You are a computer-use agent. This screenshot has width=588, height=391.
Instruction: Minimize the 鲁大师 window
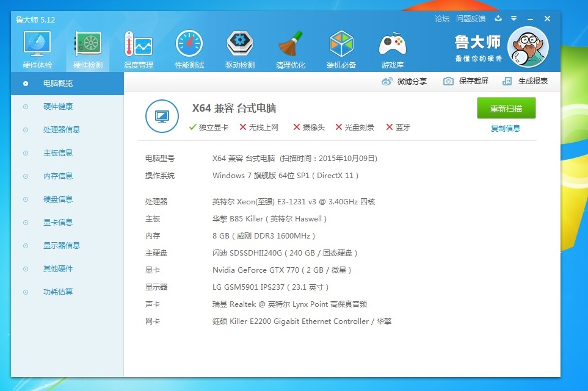pos(530,19)
